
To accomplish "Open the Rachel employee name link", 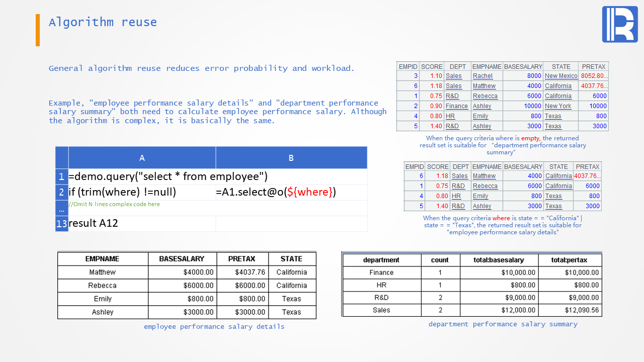I will coord(482,76).
